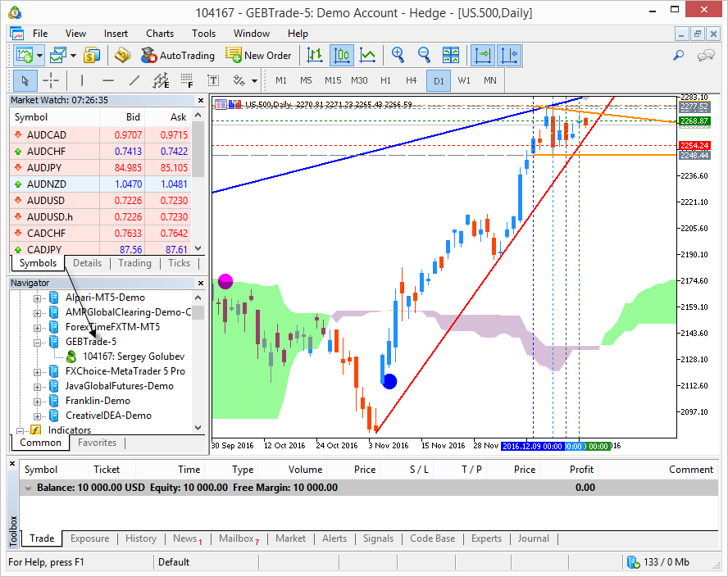728x577 pixels.
Task: Switch to H4 timeframe
Action: [x=412, y=81]
